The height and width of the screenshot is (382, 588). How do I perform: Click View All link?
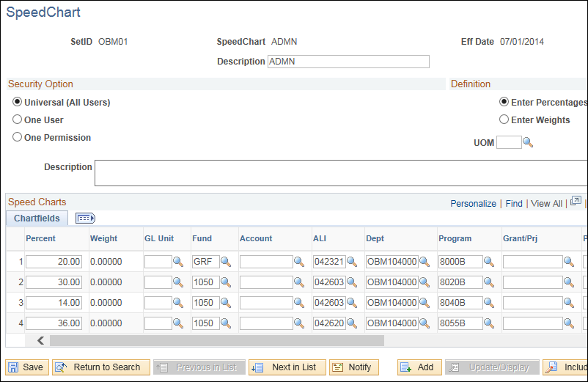[546, 204]
